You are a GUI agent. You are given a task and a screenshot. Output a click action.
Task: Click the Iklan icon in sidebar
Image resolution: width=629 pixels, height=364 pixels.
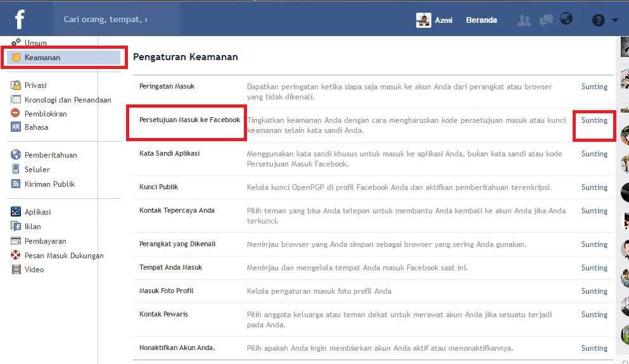tap(16, 226)
